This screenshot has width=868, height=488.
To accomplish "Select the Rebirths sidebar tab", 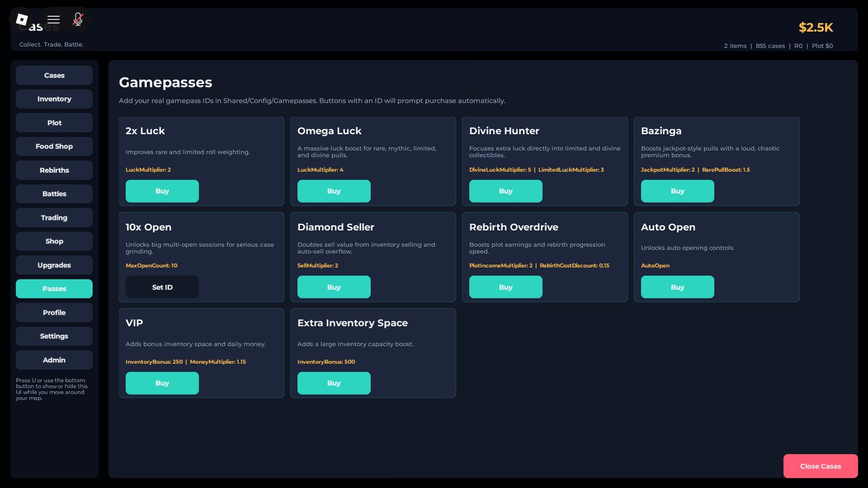I will tap(54, 170).
